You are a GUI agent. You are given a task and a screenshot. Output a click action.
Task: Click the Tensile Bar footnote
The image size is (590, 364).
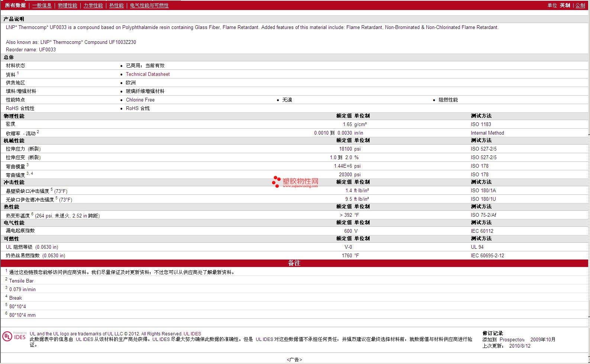point(21,281)
